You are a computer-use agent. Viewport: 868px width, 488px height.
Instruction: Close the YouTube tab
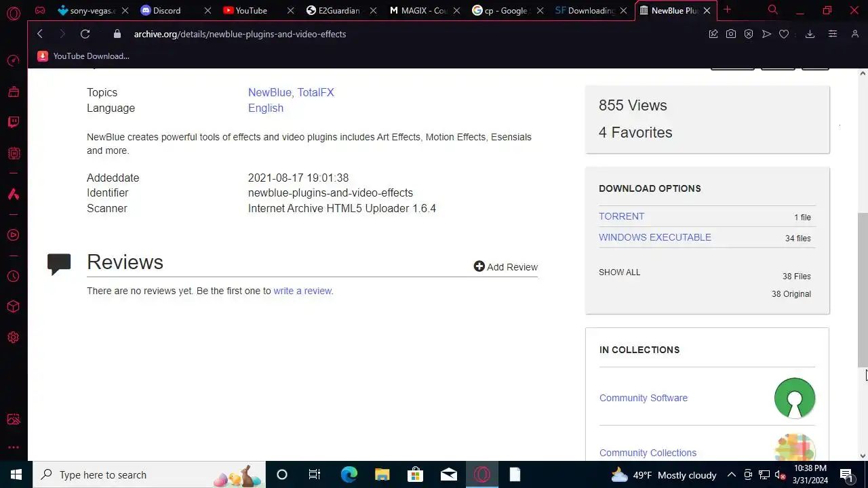point(290,10)
